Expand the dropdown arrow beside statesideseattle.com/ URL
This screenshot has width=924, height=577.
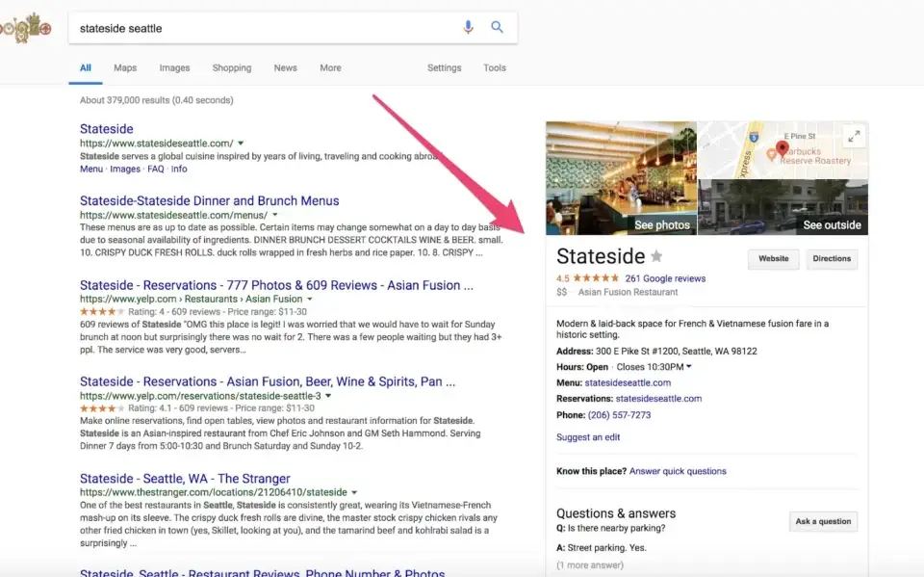241,143
